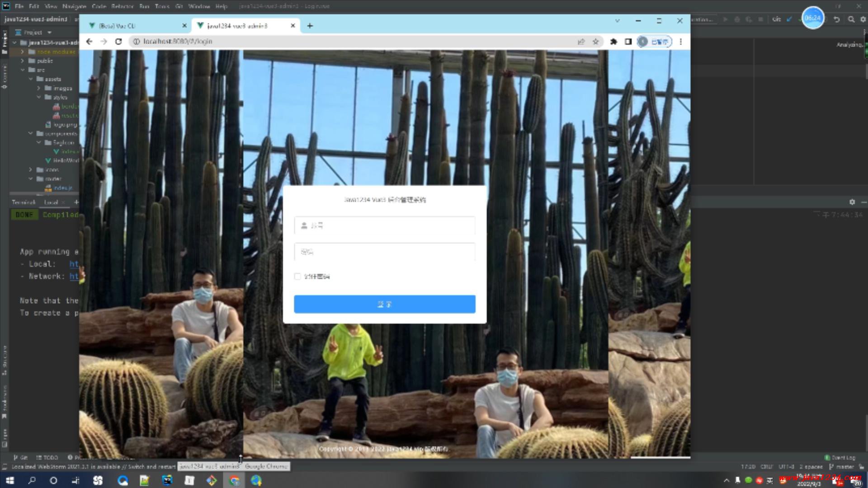868x488 pixels.
Task: Toggle the remember password checkbox
Action: [297, 277]
